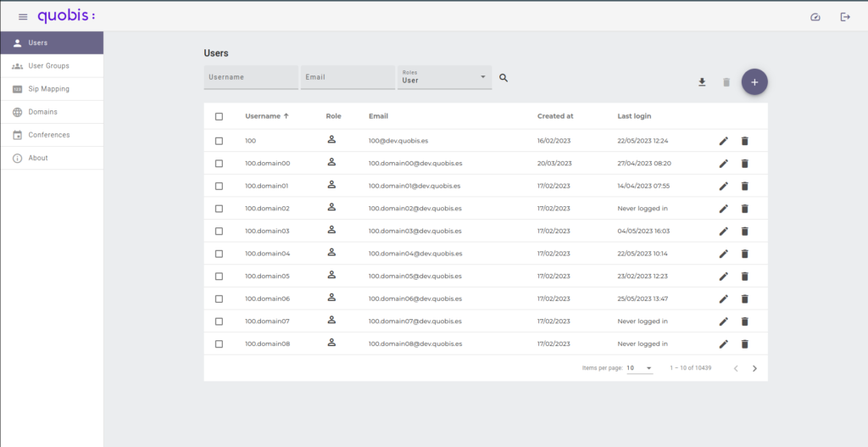This screenshot has height=447, width=868.
Task: Go to next page of users
Action: click(x=754, y=368)
